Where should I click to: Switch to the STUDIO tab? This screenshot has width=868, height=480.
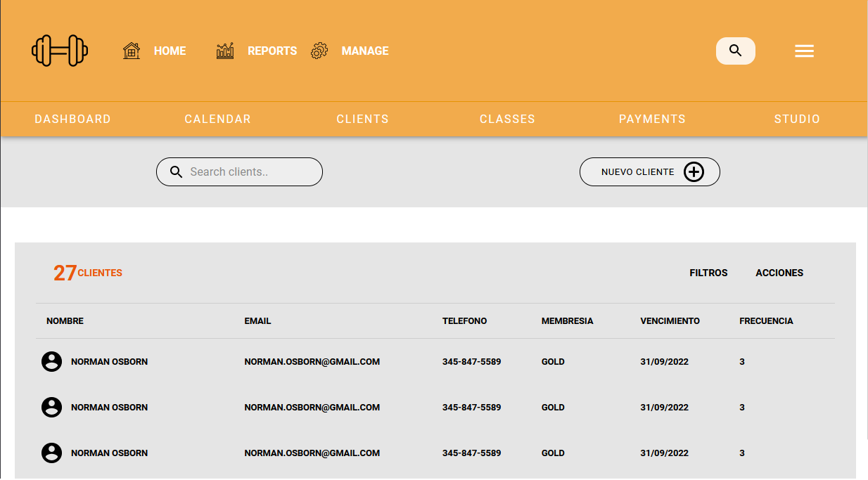tap(798, 119)
